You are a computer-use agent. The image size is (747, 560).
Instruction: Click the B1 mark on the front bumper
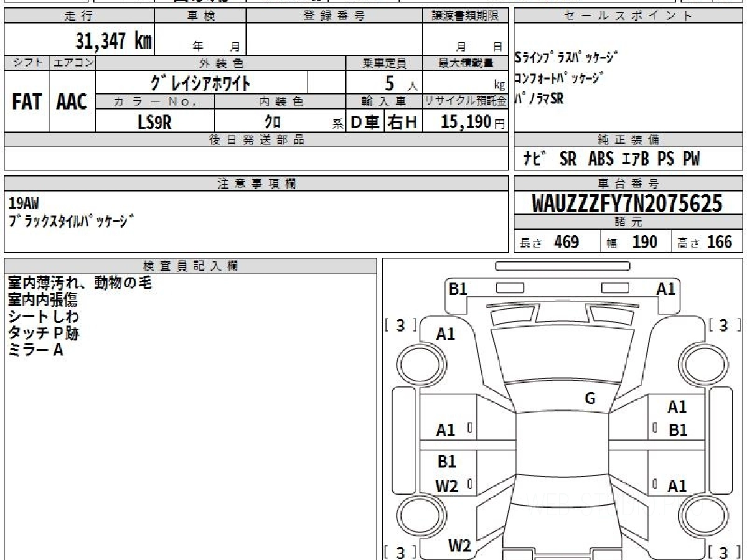458,289
